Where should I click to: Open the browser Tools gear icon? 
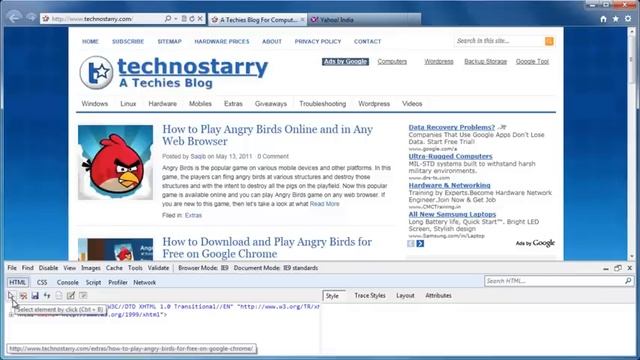coord(628,19)
